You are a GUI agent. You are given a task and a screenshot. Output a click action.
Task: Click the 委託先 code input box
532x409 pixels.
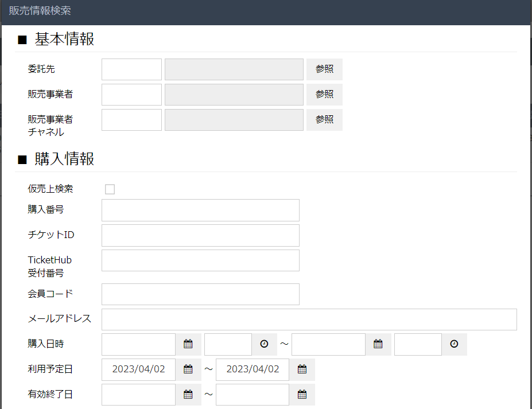pos(131,69)
